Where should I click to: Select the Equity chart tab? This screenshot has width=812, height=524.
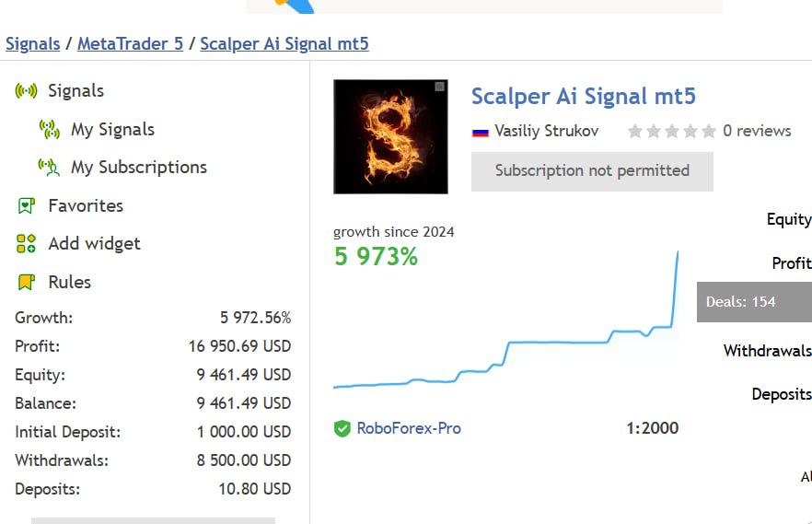coord(788,219)
